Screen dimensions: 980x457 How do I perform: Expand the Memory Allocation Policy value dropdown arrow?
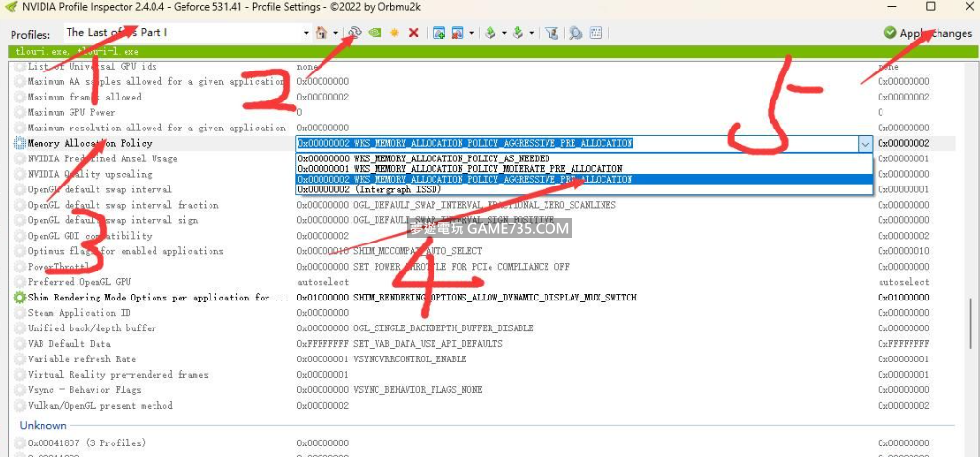[866, 144]
